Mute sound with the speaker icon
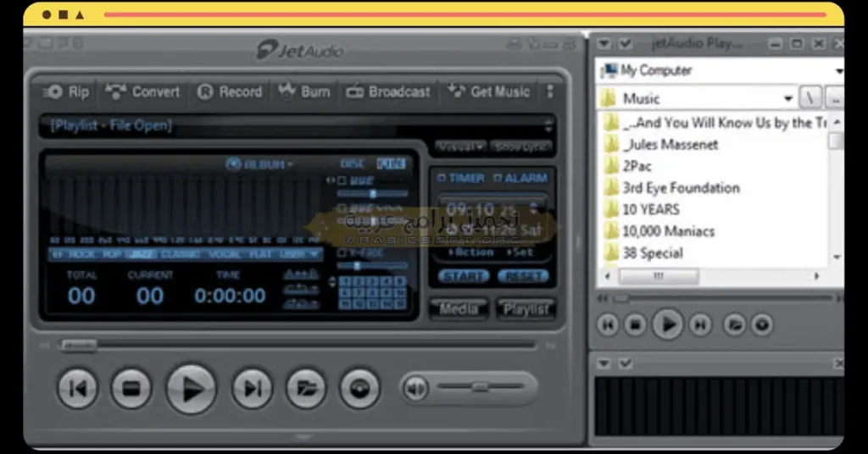Screen dimensions: 868x454 point(415,388)
